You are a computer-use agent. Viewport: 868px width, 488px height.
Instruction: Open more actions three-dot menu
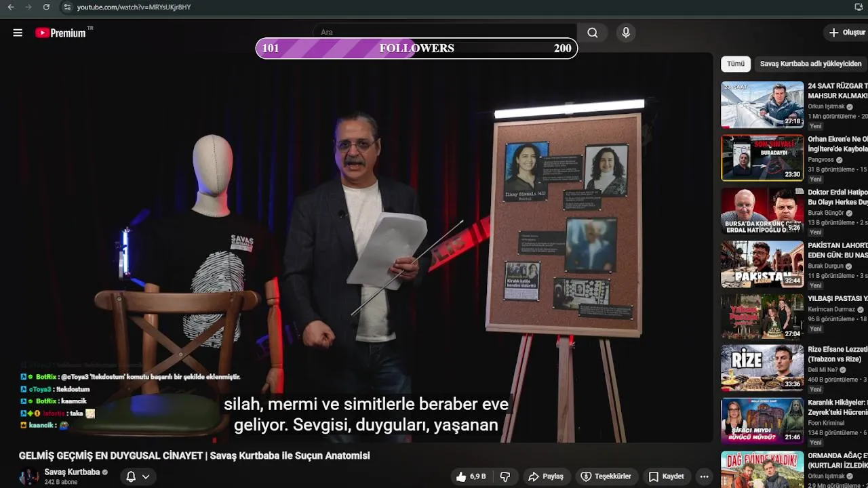[705, 476]
